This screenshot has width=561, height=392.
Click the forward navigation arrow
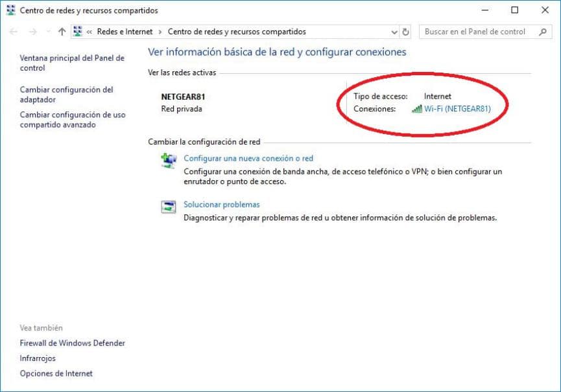coord(31,31)
